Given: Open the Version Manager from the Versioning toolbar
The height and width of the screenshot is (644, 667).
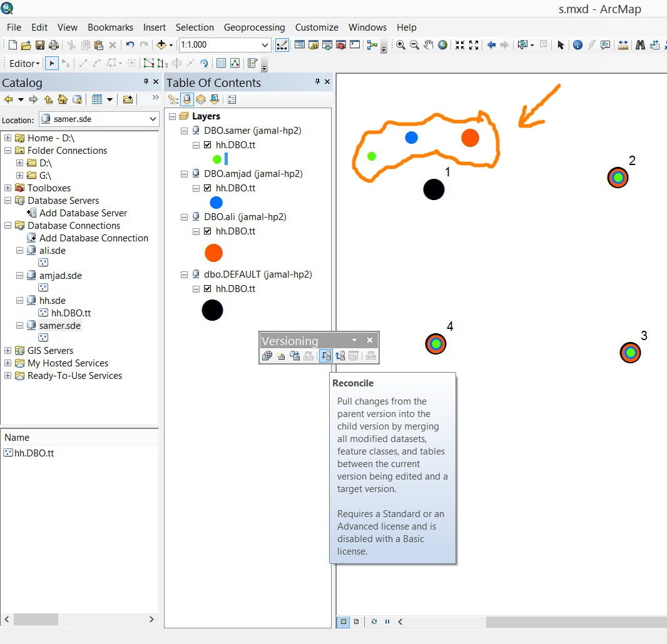Looking at the screenshot, I should 267,356.
